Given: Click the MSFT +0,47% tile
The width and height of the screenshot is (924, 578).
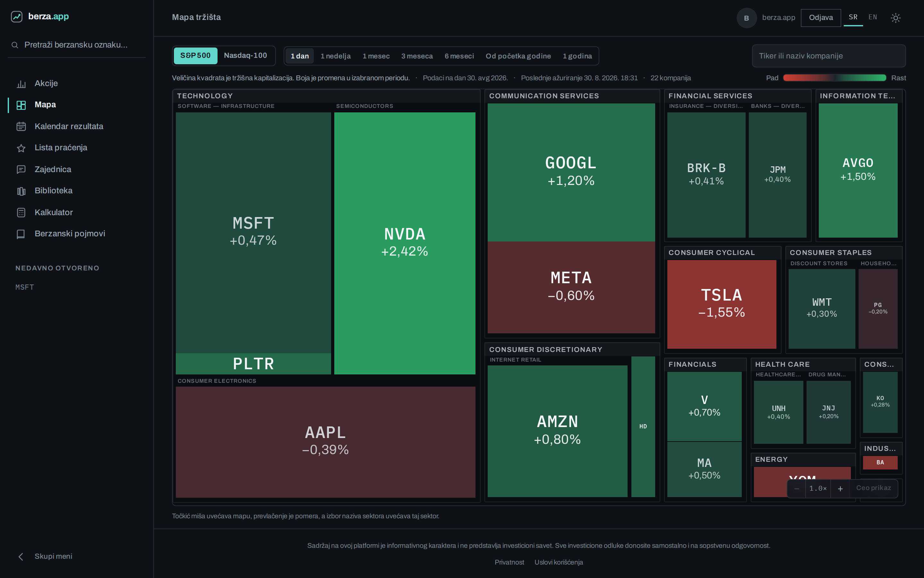Looking at the screenshot, I should (253, 232).
